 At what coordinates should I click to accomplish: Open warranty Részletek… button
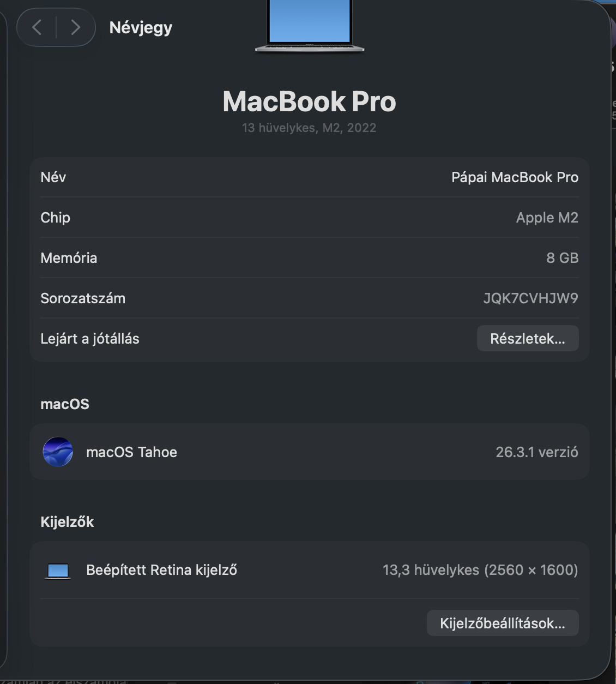[527, 339]
